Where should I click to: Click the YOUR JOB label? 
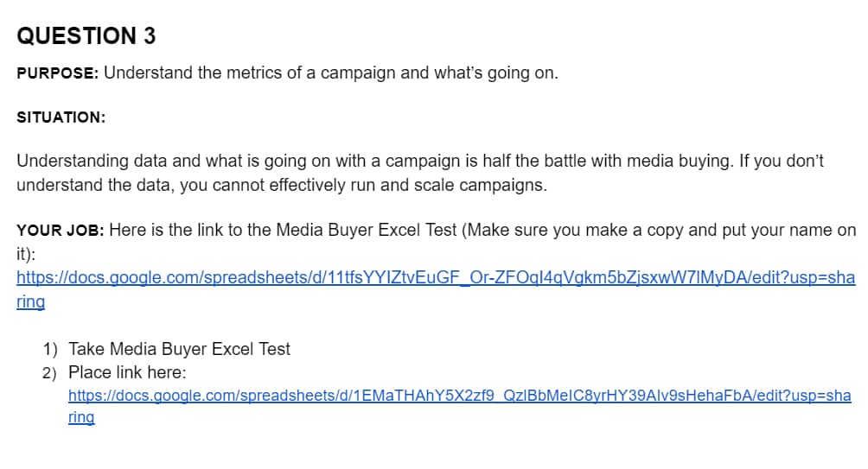point(61,230)
